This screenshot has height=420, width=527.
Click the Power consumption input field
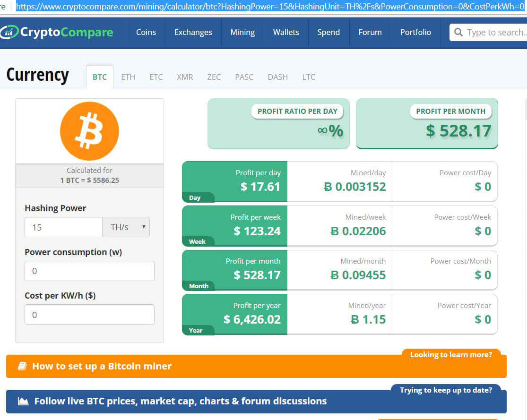tap(89, 271)
